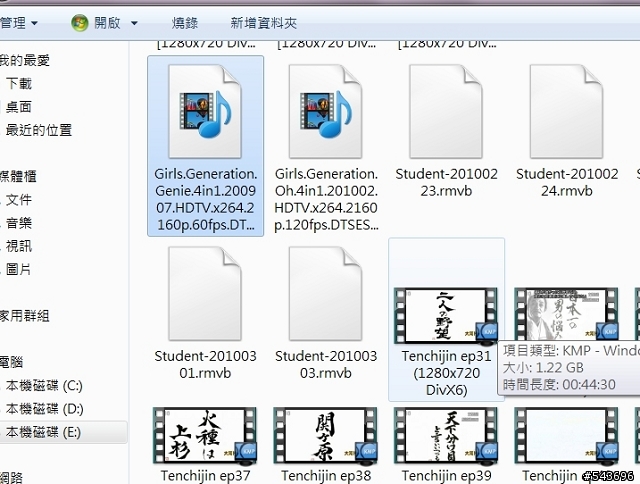Click the Student-20100224.rmvb file name
This screenshot has height=484, width=640.
click(567, 182)
